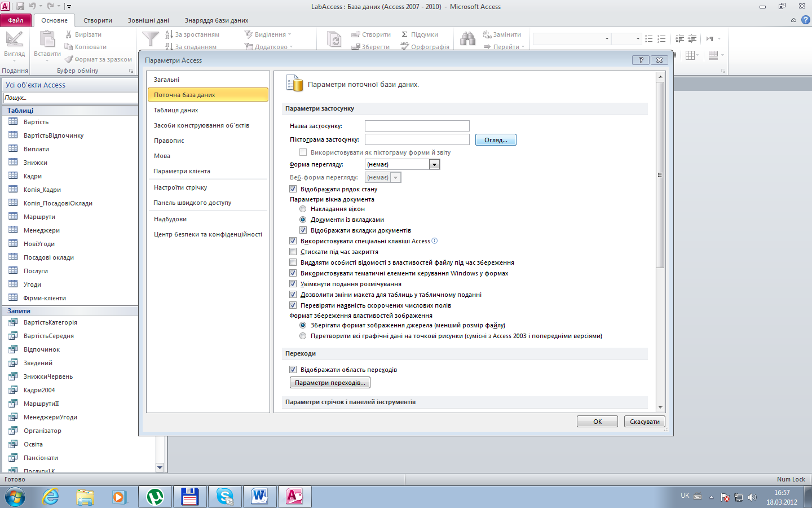Click the 'Огляд...' browse button
Screen dimensions: 812x508
(496, 140)
